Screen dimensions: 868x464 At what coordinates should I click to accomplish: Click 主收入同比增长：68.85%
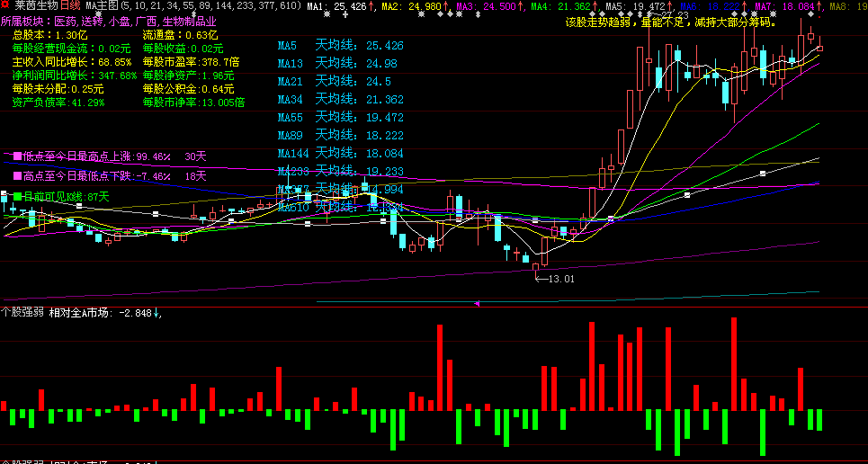(x=72, y=62)
